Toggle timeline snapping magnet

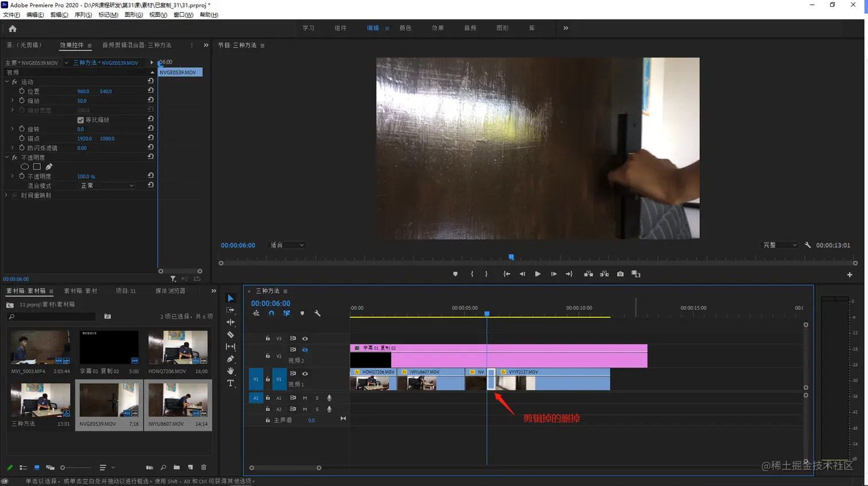pyautogui.click(x=271, y=313)
